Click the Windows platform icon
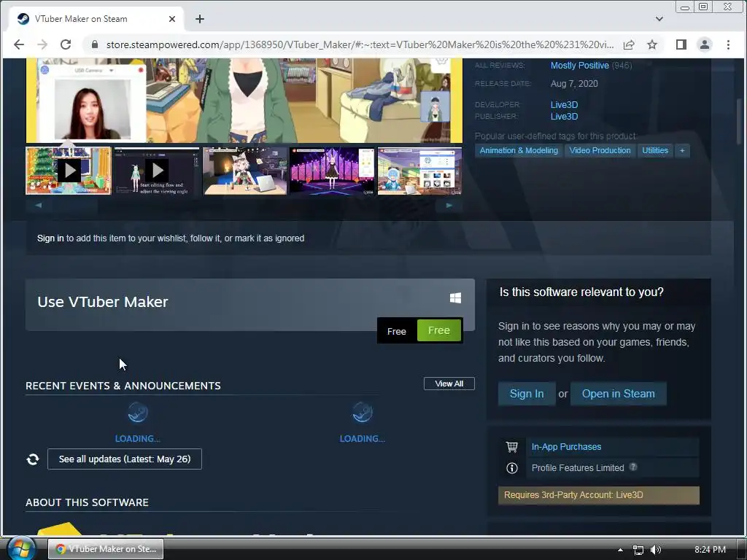Screen dimensions: 747x560 pos(455,298)
